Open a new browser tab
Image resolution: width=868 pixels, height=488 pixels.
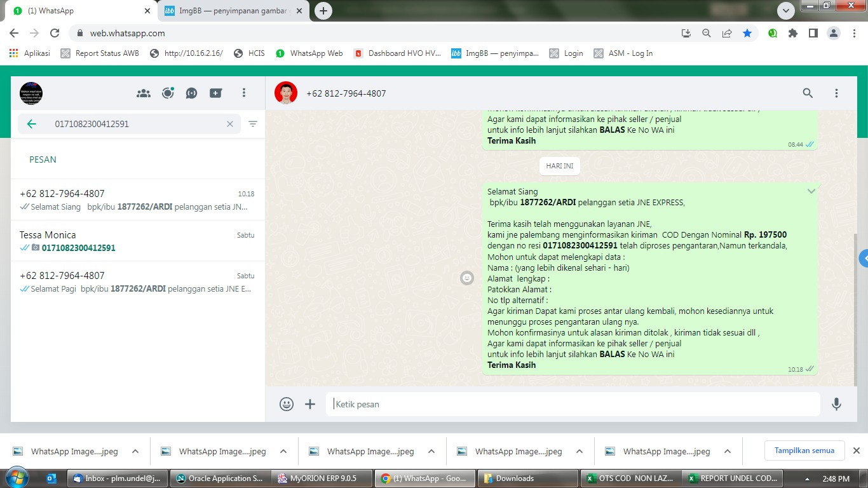point(323,11)
